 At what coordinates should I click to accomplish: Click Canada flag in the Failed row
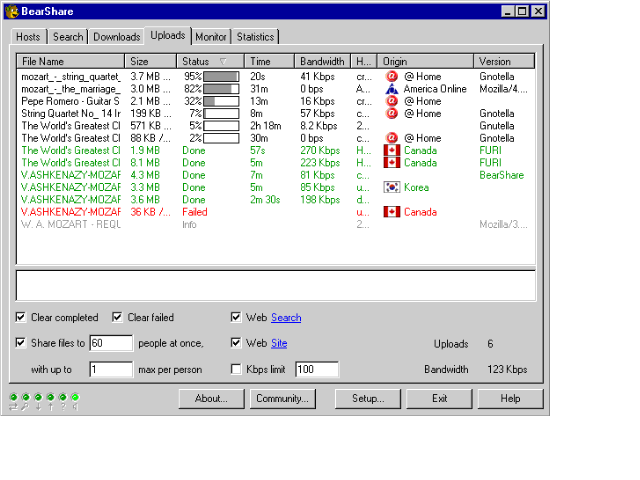click(x=392, y=212)
